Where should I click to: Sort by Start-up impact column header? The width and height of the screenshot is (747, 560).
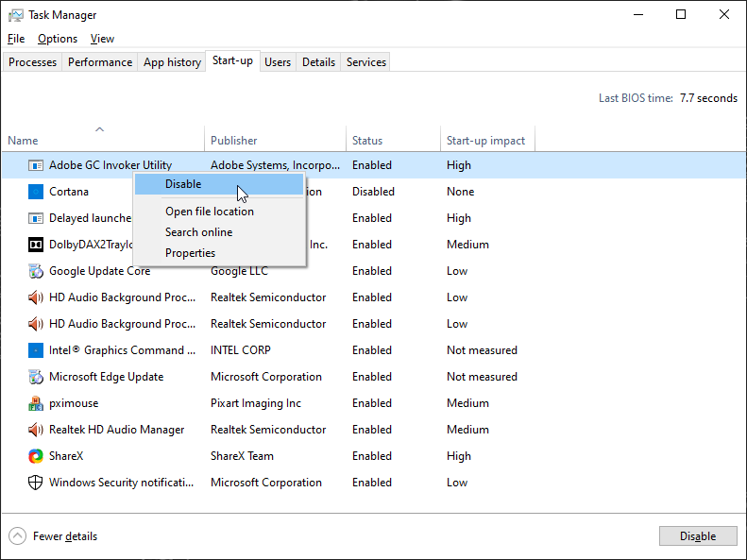485,141
